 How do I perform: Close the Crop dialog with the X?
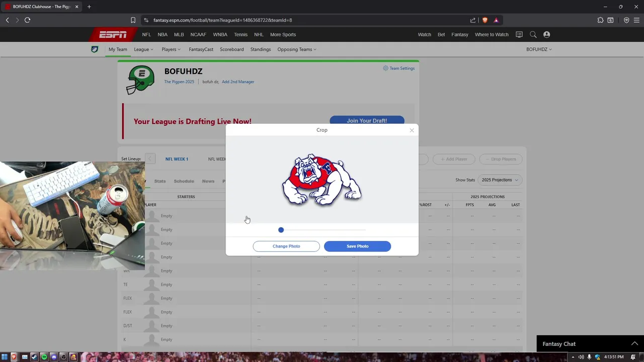click(412, 130)
